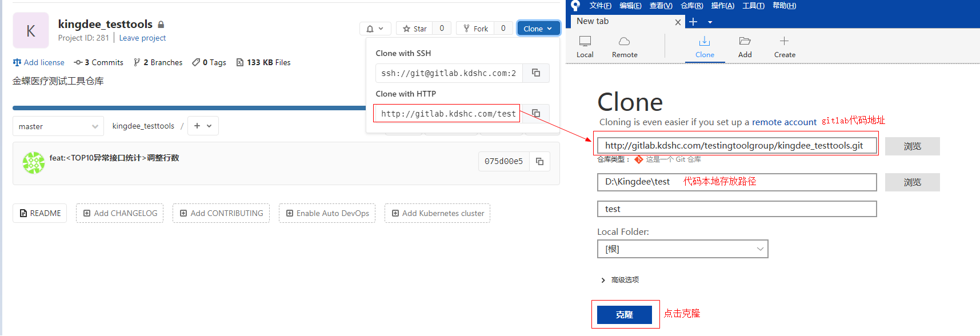
Task: Open the Remote repositories view
Action: pos(625,47)
